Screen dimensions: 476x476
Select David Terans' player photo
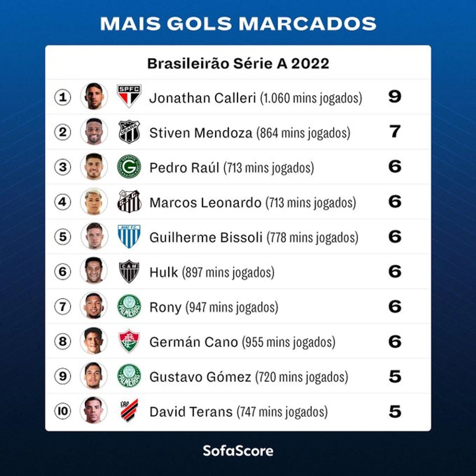pos(94,410)
